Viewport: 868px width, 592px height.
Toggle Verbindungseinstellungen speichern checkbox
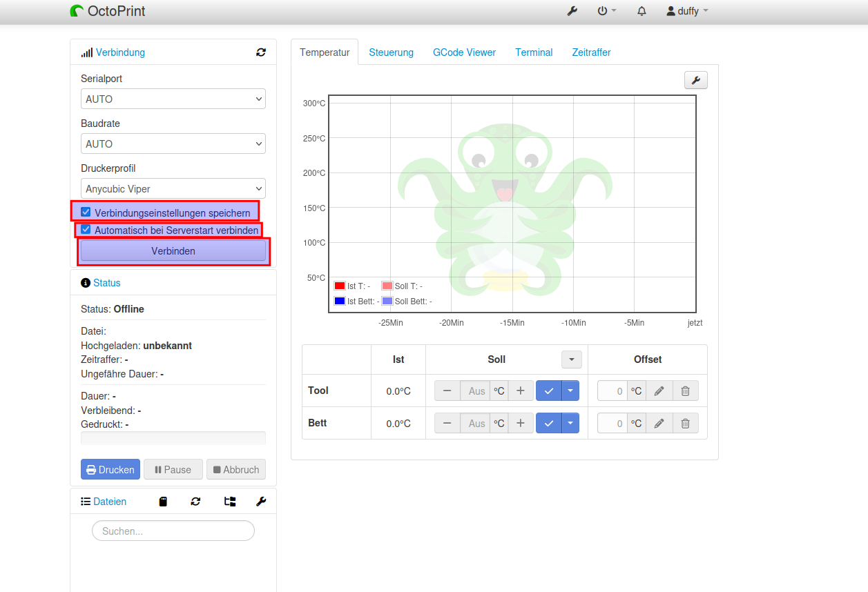pyautogui.click(x=86, y=212)
